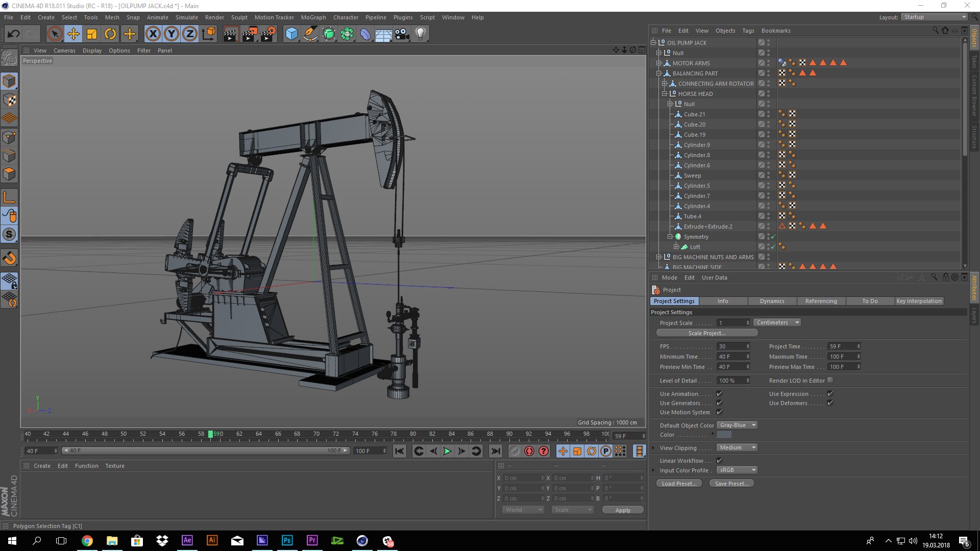Enable the Axis modification tool

click(9, 197)
